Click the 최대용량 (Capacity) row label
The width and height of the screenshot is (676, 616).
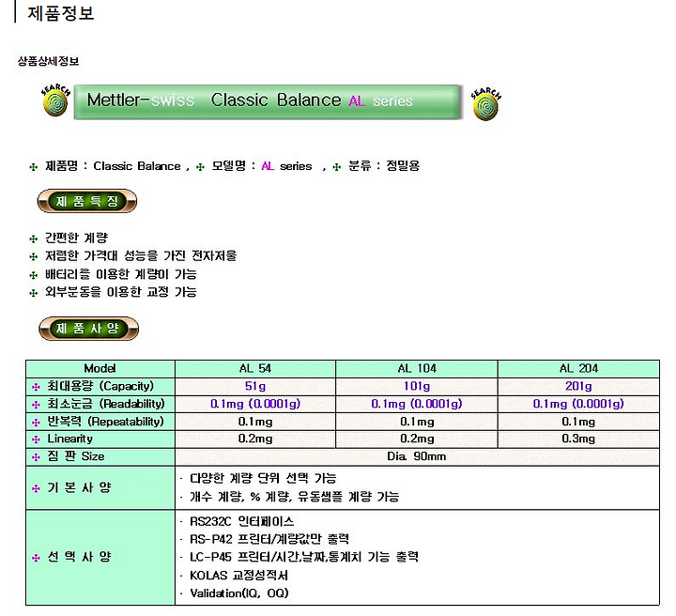(x=100, y=386)
